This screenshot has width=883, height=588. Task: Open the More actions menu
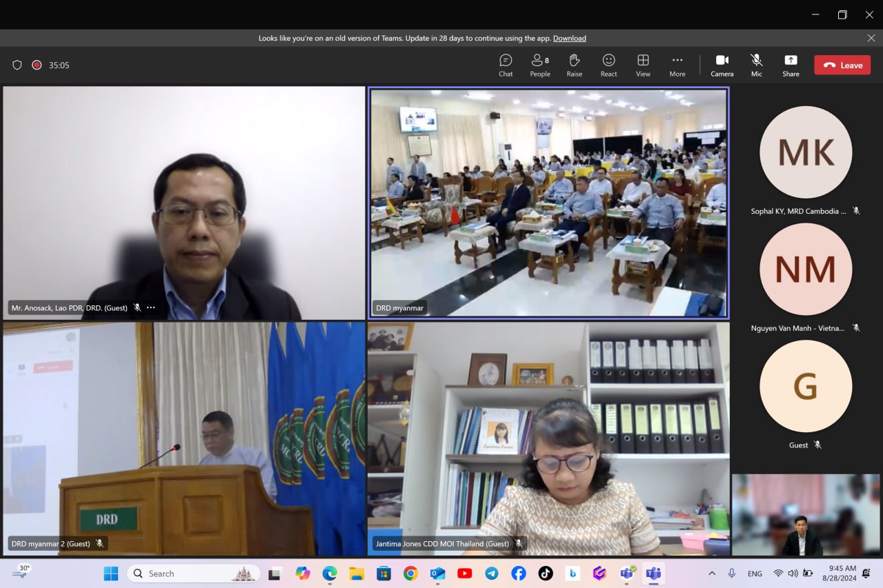pyautogui.click(x=677, y=65)
